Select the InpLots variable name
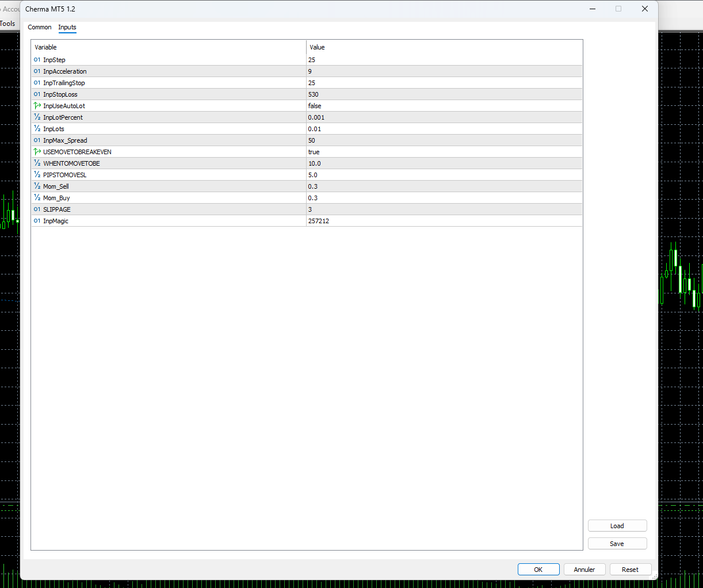This screenshot has height=588, width=703. point(54,129)
